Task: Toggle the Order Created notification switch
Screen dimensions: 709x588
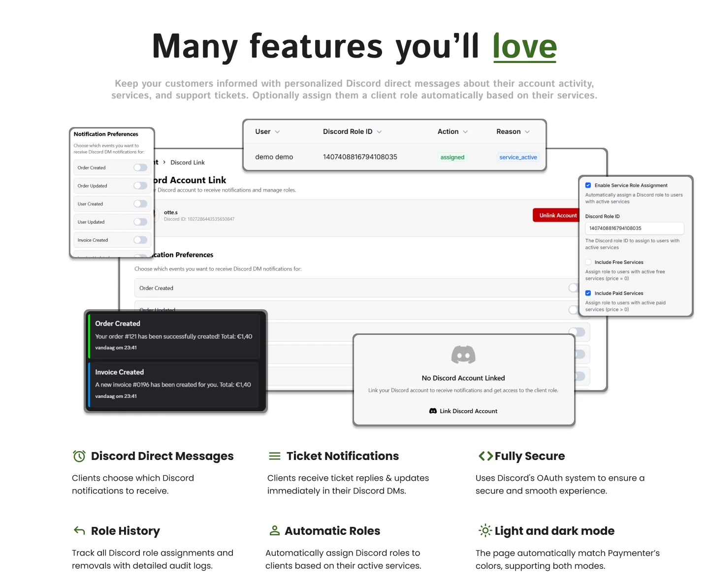Action: pyautogui.click(x=140, y=167)
